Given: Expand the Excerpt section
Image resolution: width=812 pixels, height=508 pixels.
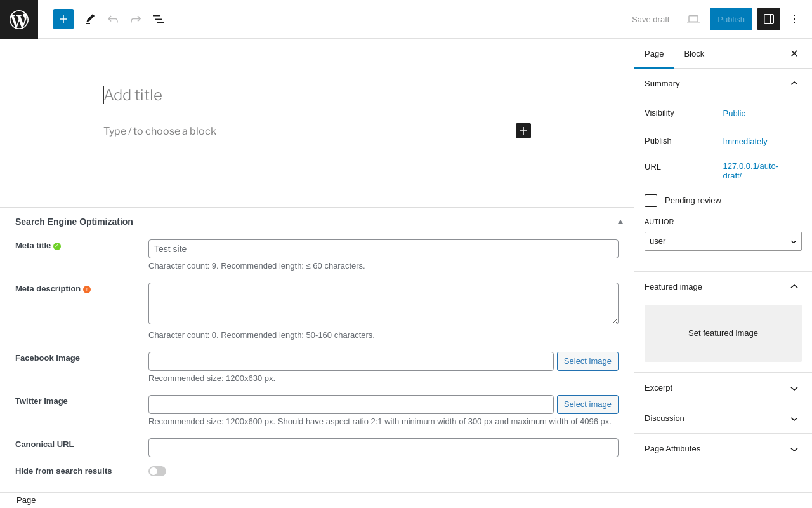Looking at the screenshot, I should point(723,388).
